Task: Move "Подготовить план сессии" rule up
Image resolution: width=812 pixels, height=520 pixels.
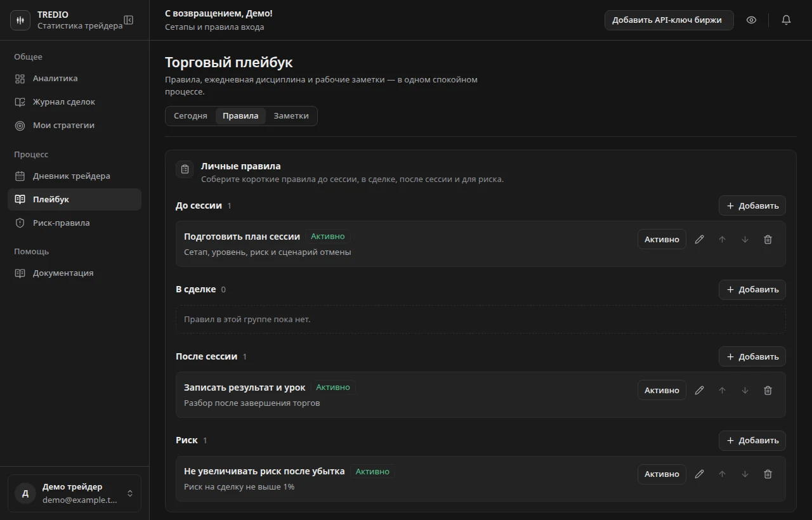Action: 722,240
